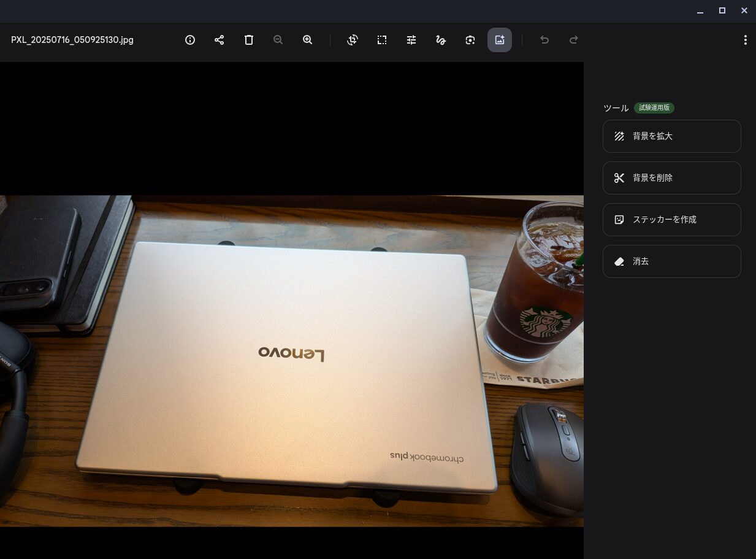Click the 試験運用版 badge
The height and width of the screenshot is (559, 756).
(x=654, y=108)
